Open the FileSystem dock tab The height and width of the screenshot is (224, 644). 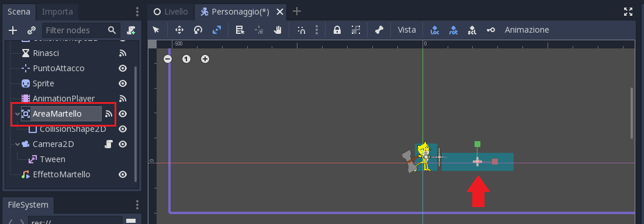(x=28, y=205)
